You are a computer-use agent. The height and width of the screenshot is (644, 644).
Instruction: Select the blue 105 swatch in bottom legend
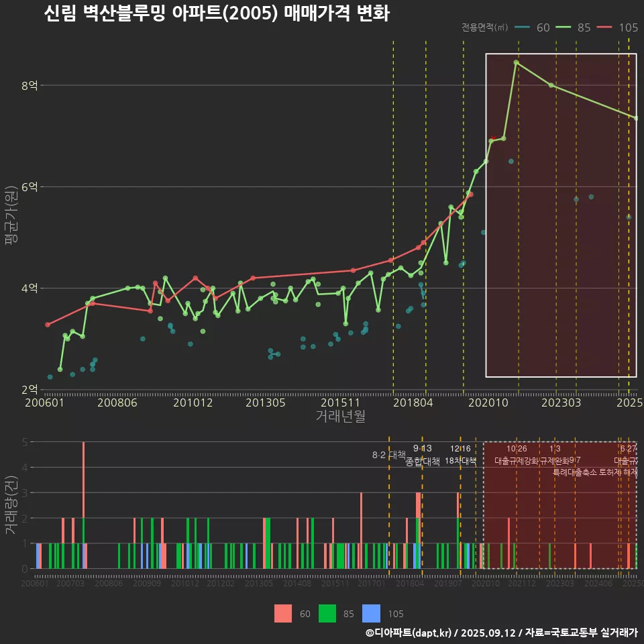(371, 613)
